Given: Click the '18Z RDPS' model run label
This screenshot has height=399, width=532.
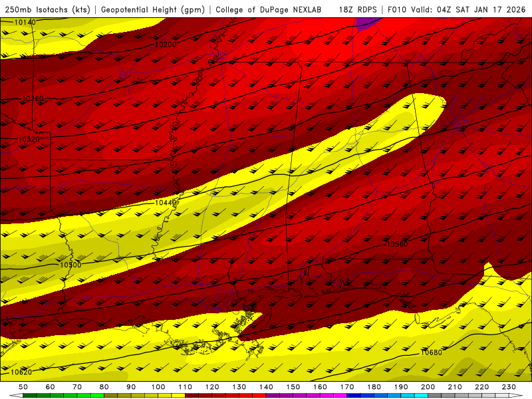Looking at the screenshot, I should [358, 10].
